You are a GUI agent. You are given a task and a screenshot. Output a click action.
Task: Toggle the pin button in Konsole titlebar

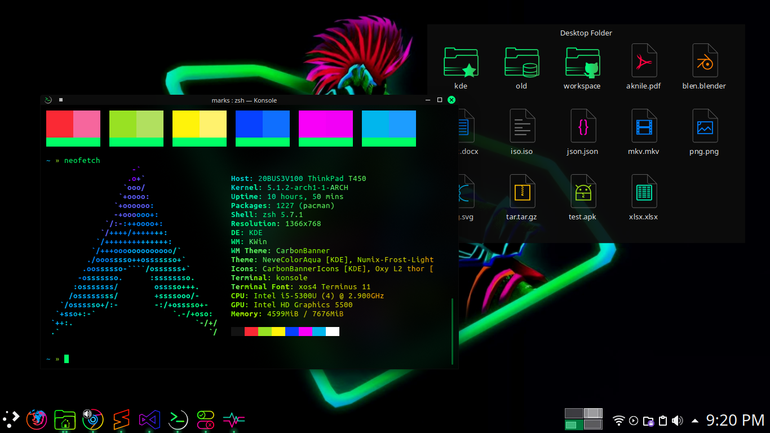tap(61, 100)
